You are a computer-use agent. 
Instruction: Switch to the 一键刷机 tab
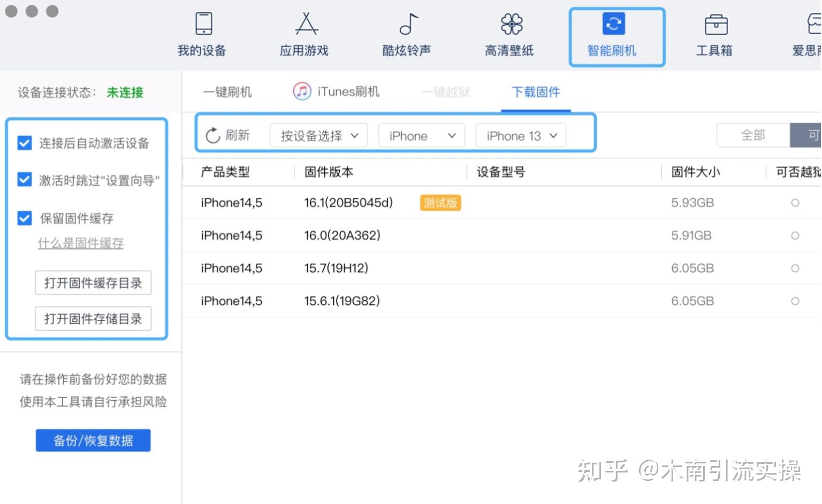227,91
